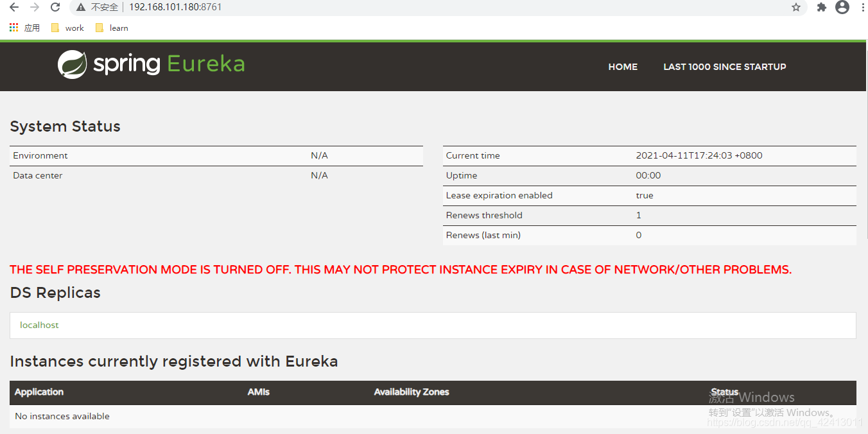
Task: Click the address bar URL
Action: 175,7
